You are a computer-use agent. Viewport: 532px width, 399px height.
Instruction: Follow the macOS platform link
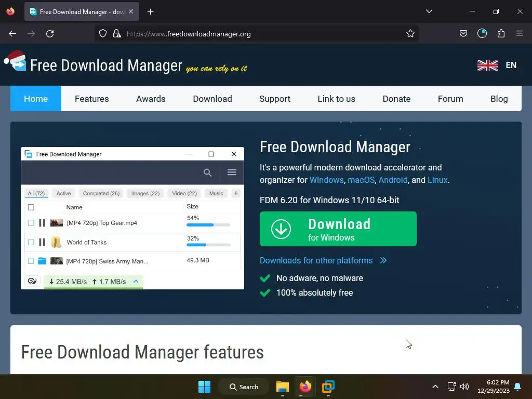(x=361, y=180)
